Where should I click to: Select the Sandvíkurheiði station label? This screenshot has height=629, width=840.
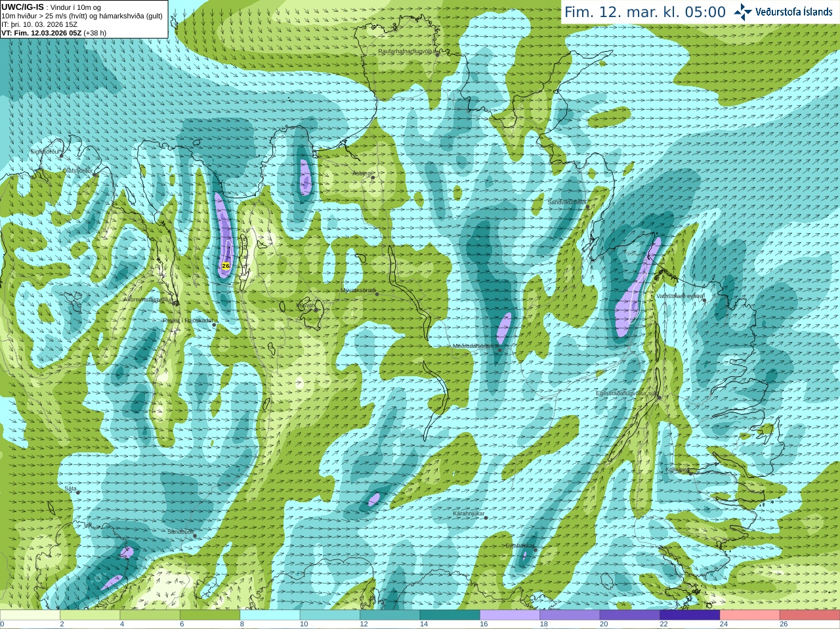click(x=568, y=202)
